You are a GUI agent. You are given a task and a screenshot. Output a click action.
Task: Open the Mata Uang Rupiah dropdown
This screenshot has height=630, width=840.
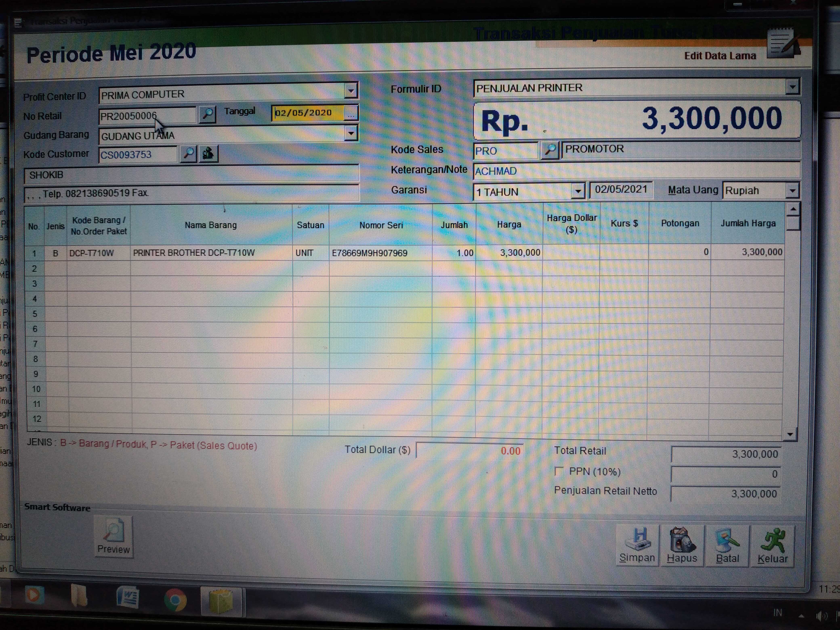tap(792, 190)
